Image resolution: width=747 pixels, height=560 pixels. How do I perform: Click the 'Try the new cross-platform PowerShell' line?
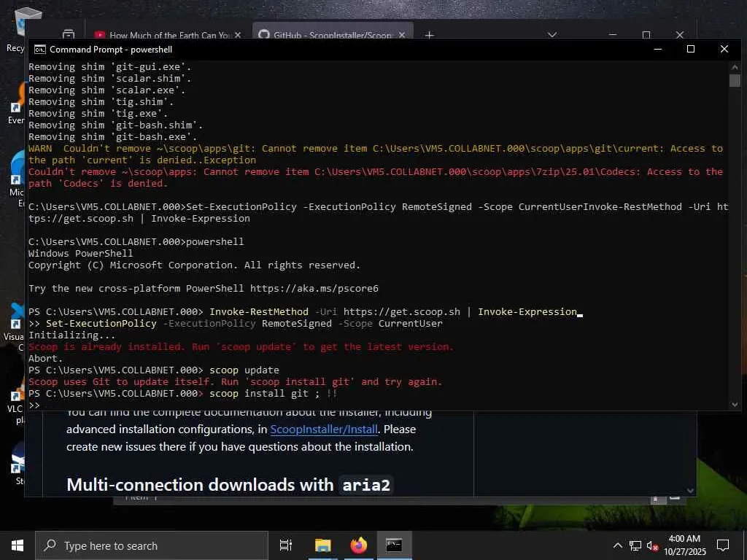point(204,289)
